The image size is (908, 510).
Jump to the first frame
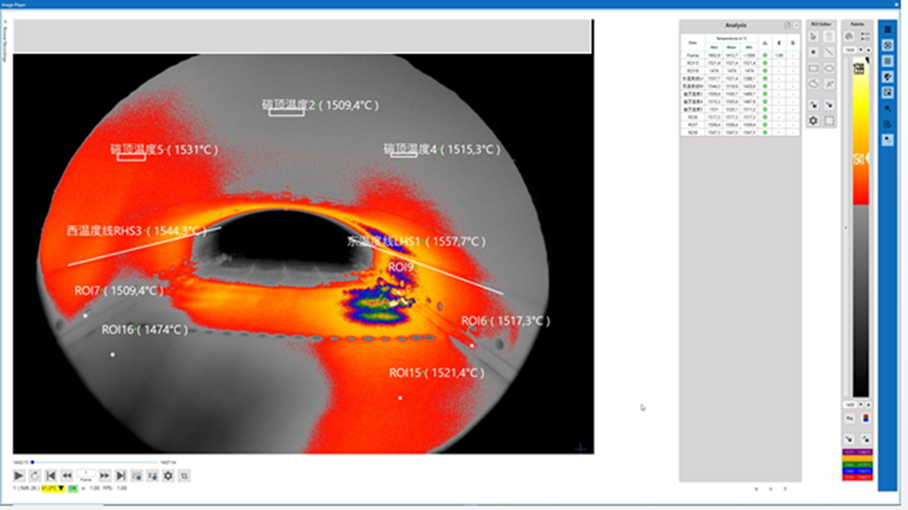[x=51, y=476]
